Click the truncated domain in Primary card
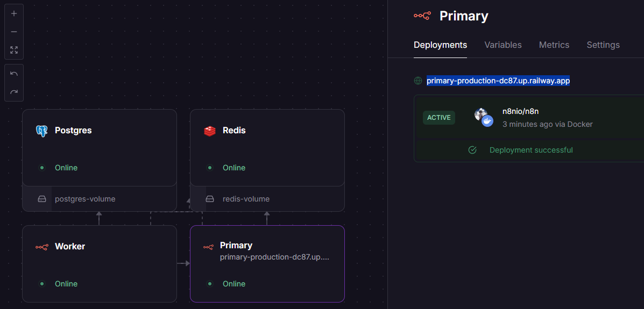Screen dimensions: 644x309 point(275,257)
